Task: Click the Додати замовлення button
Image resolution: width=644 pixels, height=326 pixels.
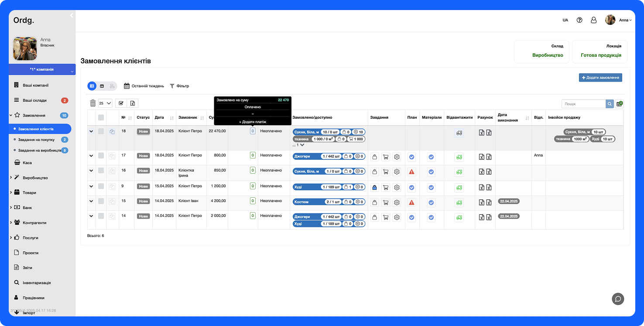Action: pos(600,78)
